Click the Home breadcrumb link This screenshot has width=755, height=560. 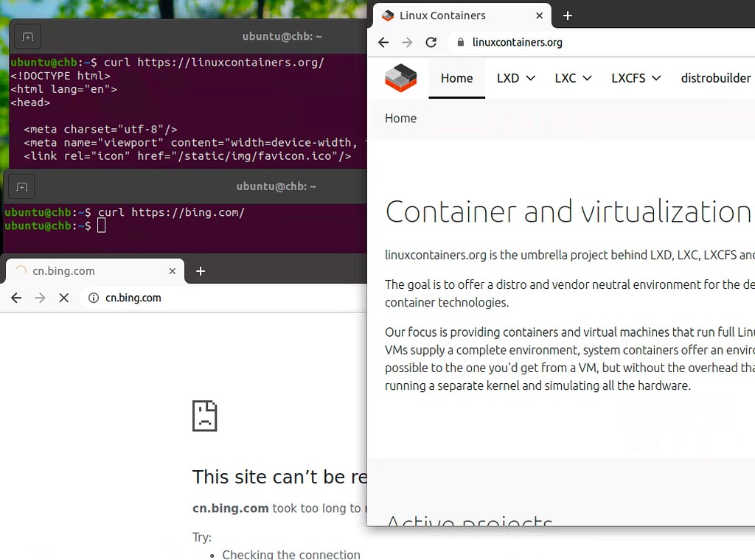pos(400,118)
